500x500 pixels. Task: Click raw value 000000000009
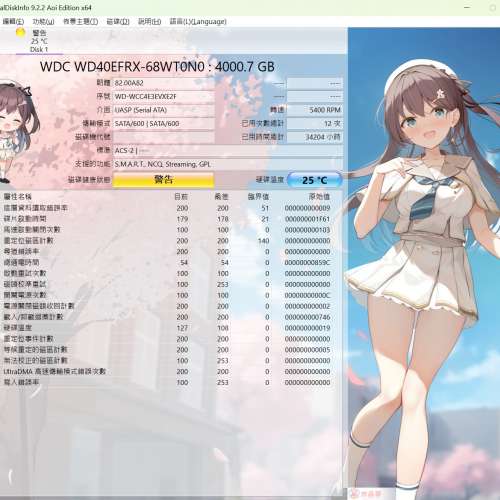tap(307, 208)
